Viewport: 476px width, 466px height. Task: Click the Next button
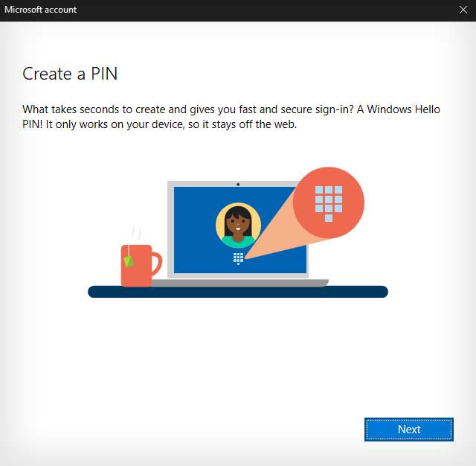408,430
